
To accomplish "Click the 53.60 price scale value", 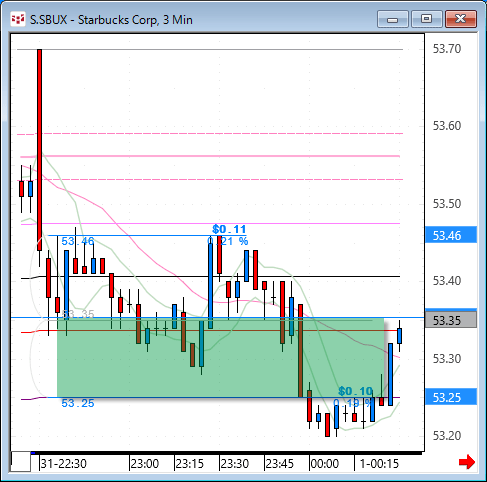I will tap(447, 126).
